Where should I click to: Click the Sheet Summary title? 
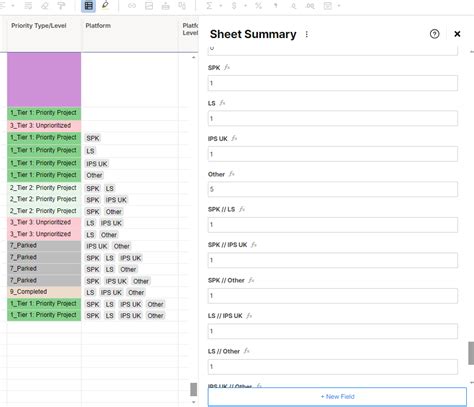point(253,34)
